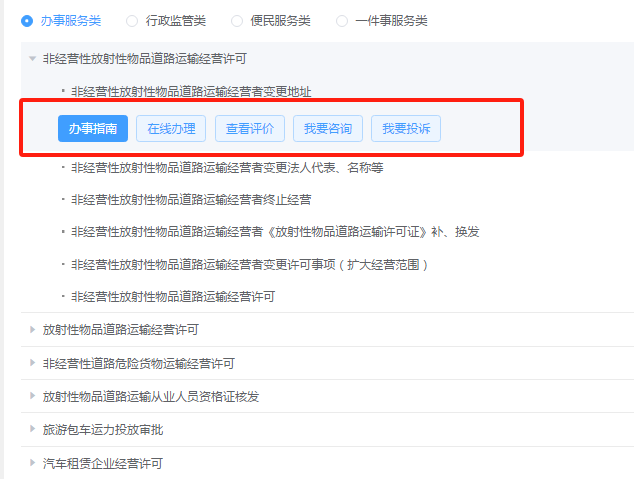Select the 一件事服务类 radio button
The height and width of the screenshot is (479, 634).
tap(342, 21)
